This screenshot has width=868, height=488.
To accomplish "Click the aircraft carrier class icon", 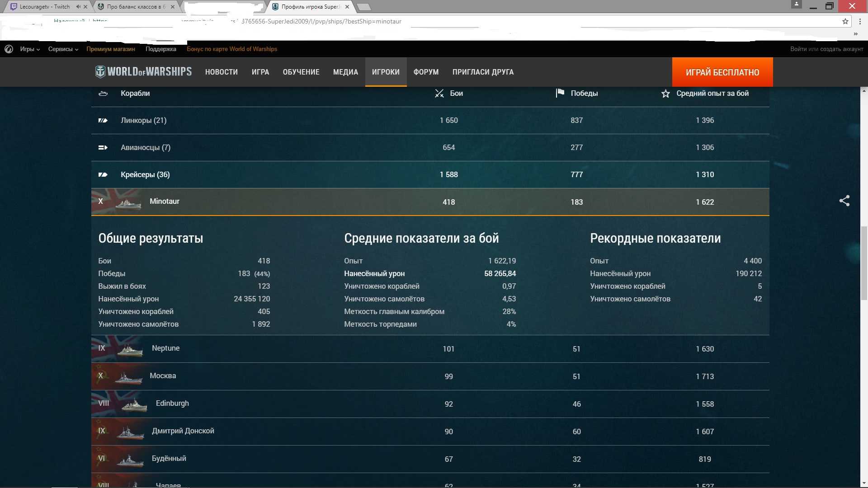I will [x=103, y=147].
